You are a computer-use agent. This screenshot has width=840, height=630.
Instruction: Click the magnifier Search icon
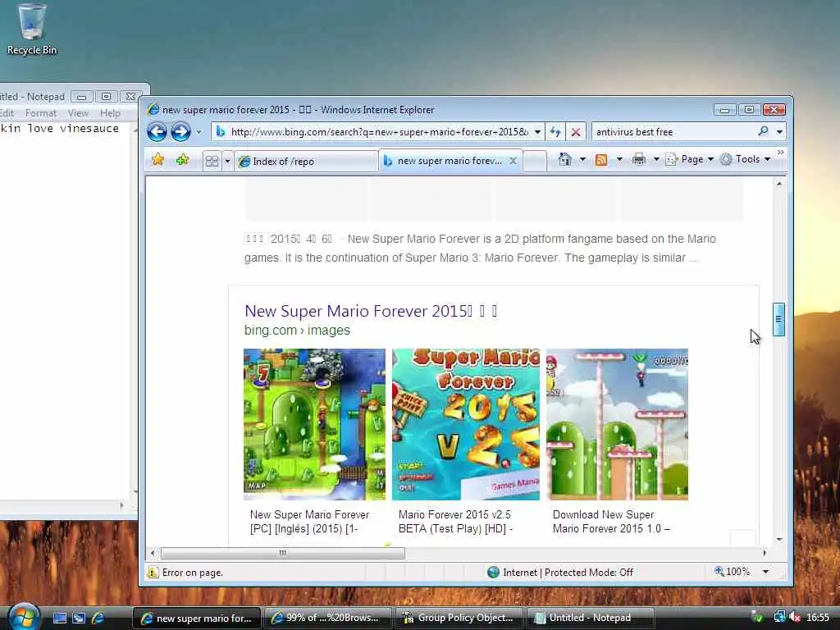coord(764,131)
